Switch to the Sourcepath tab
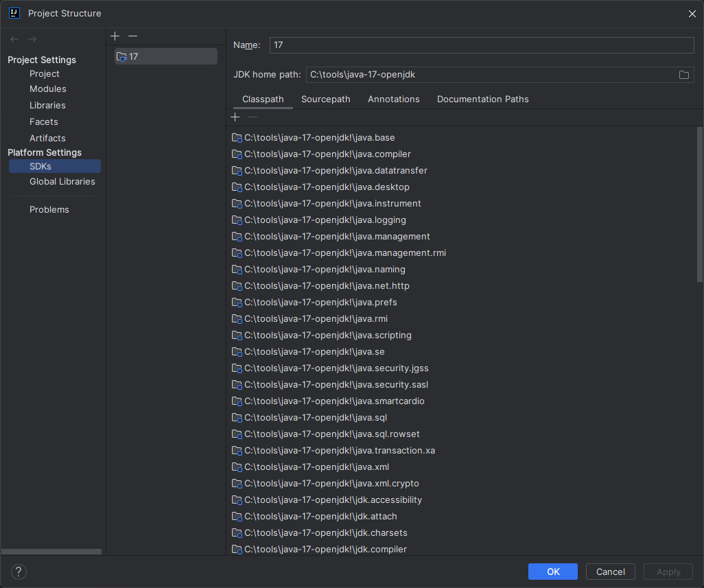 325,99
